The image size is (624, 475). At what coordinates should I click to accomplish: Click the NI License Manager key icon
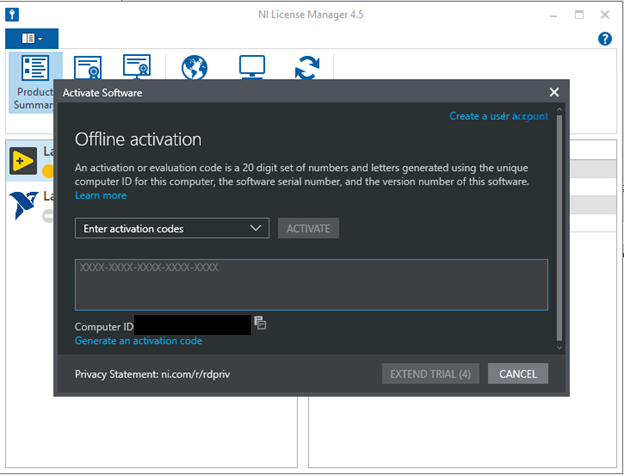click(x=12, y=15)
